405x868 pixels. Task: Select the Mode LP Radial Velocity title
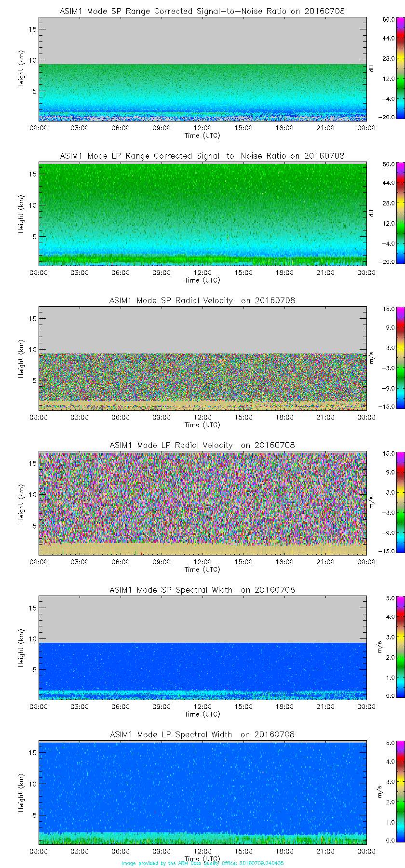[x=202, y=445]
